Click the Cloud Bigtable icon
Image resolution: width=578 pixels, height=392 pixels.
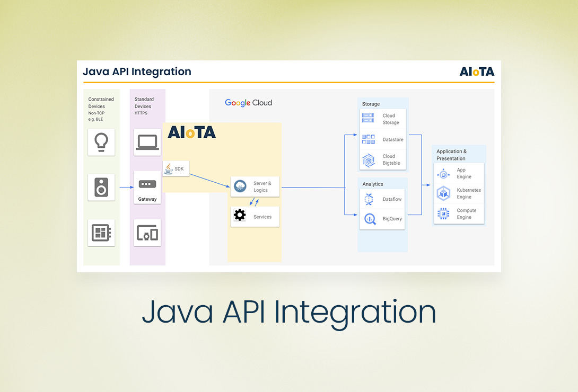pyautogui.click(x=368, y=159)
